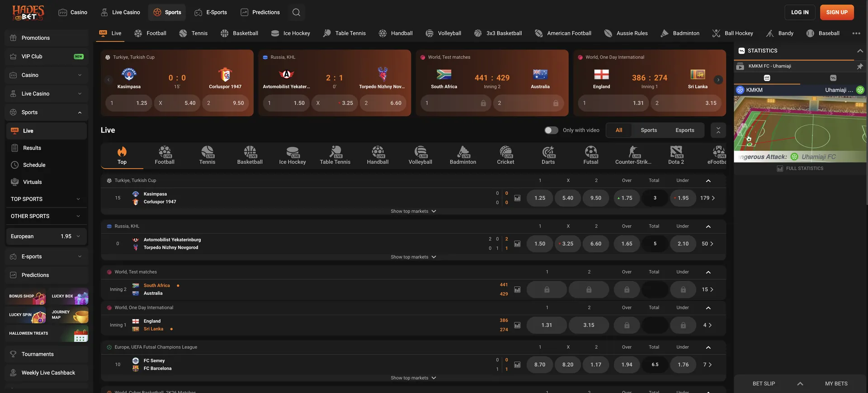
Task: Select Aussie Rules in the sports bar
Action: click(626, 33)
